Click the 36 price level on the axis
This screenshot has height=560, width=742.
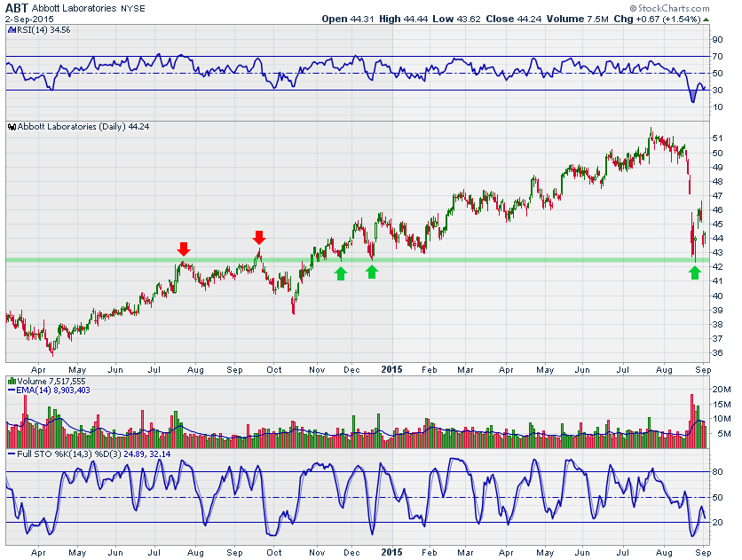[717, 353]
